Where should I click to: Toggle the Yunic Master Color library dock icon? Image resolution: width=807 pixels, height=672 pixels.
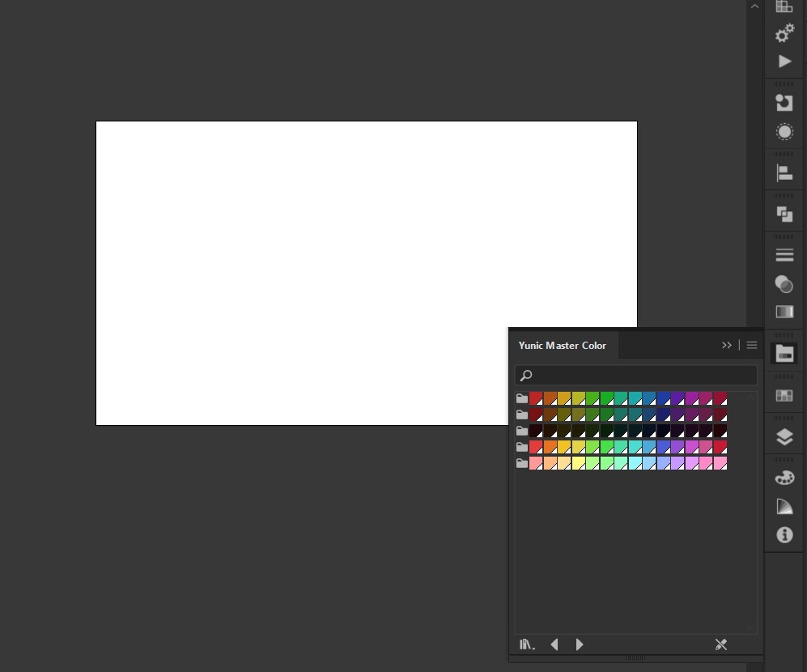pos(784,354)
